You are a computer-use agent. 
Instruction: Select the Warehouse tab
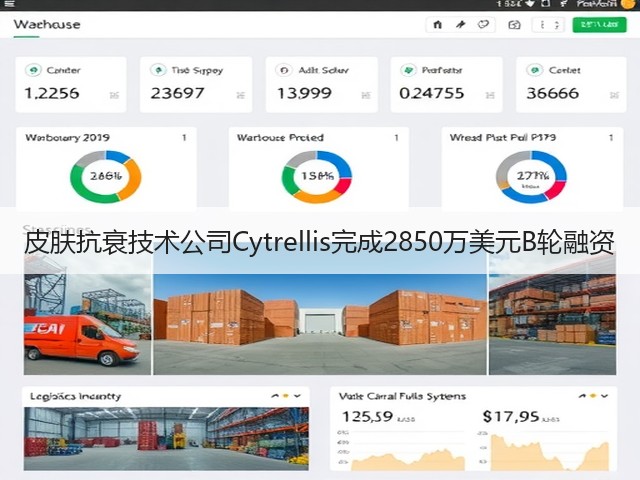(x=47, y=24)
